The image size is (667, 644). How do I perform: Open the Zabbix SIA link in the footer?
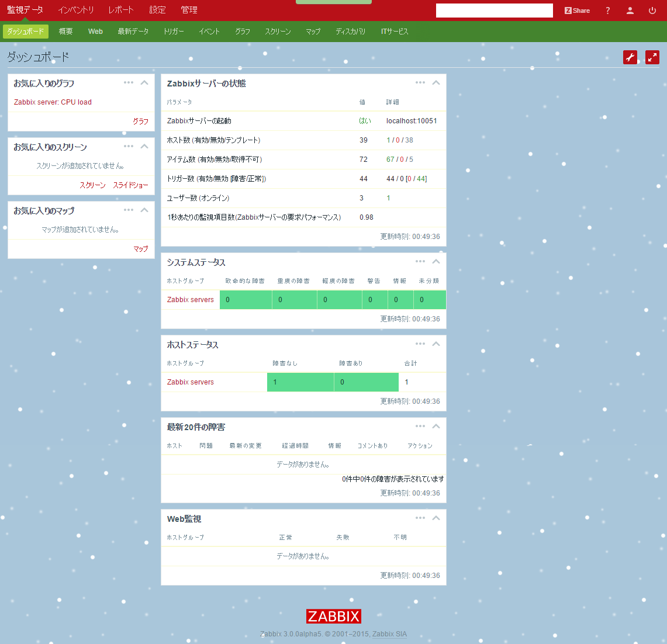389,634
